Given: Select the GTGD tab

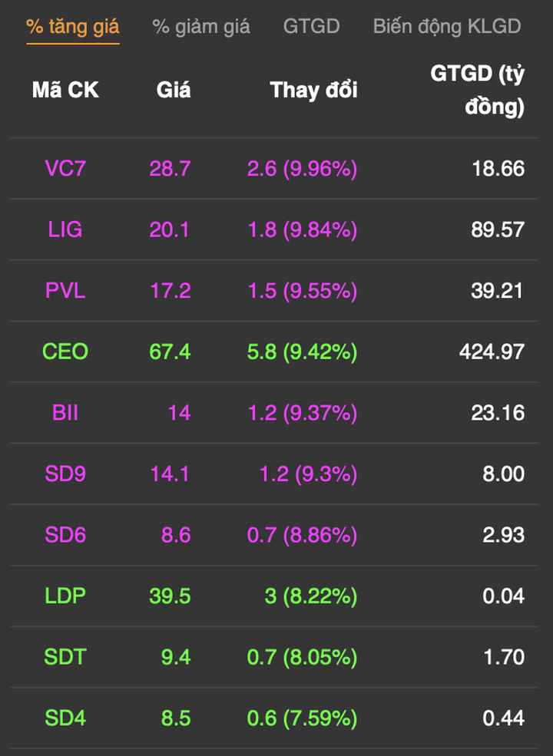Looking at the screenshot, I should [311, 26].
